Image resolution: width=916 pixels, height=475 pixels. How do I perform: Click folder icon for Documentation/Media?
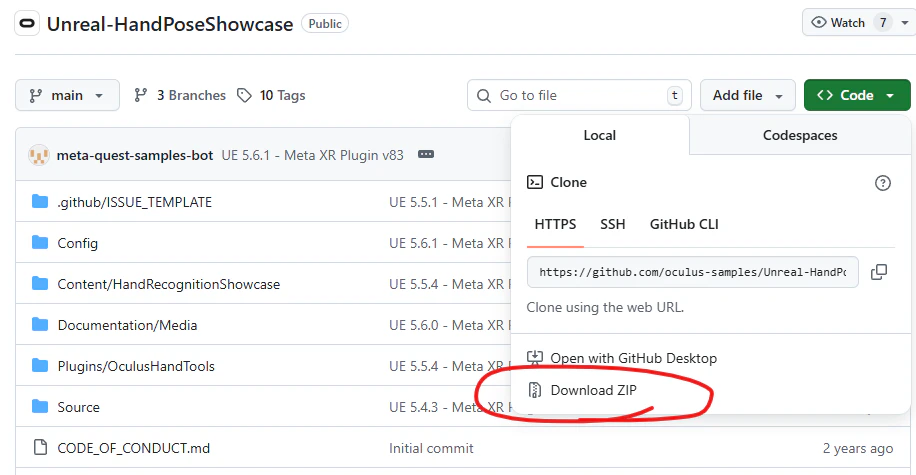pos(40,324)
